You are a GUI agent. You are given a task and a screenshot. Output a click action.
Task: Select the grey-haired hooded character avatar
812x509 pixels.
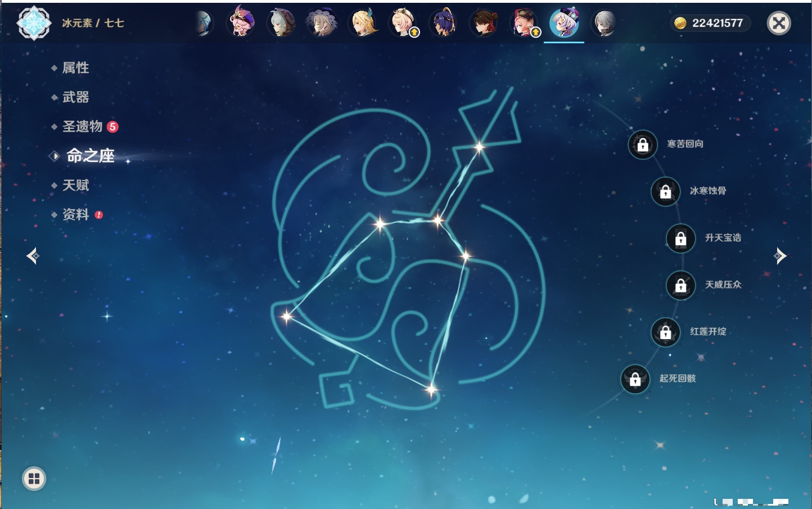[281, 23]
